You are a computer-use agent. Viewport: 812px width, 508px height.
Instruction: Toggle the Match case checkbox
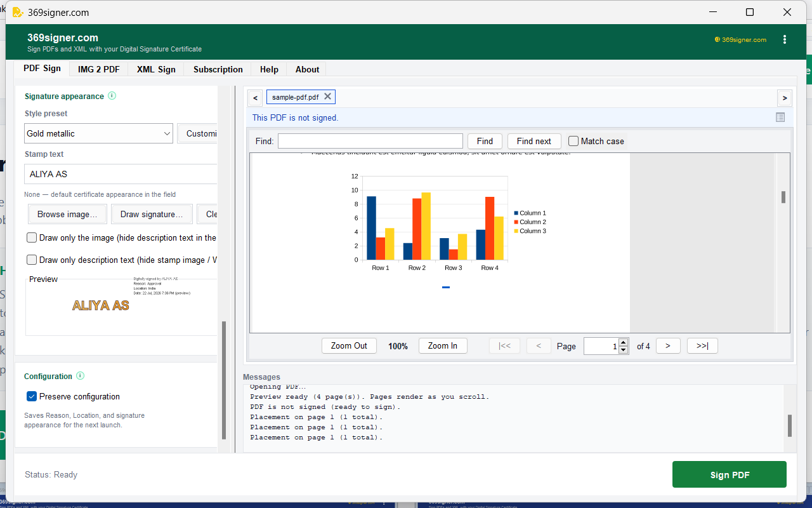573,141
